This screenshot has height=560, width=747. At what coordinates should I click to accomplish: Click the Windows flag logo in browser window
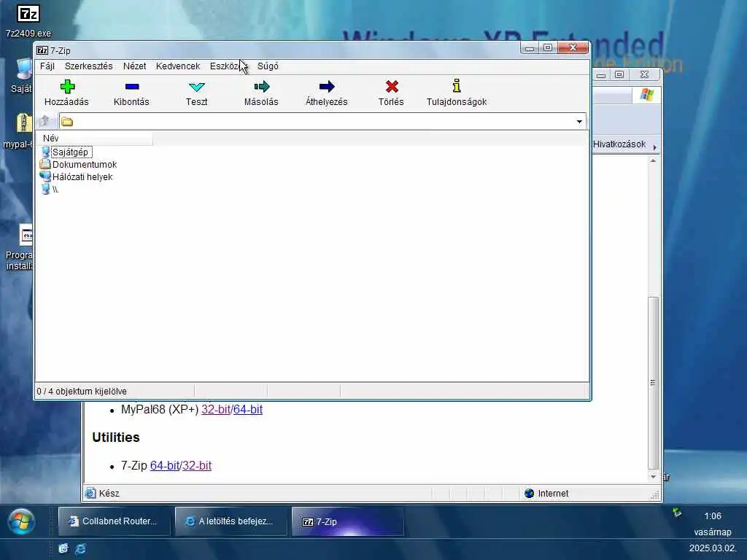click(x=646, y=95)
